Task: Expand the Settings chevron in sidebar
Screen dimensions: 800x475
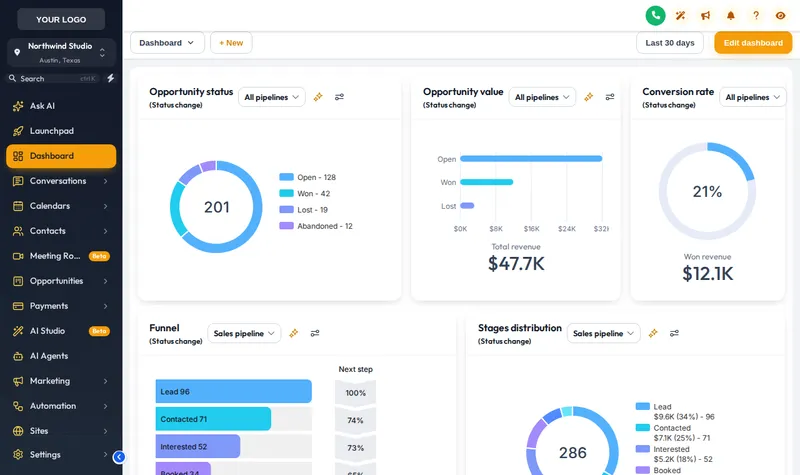Action: [105, 454]
